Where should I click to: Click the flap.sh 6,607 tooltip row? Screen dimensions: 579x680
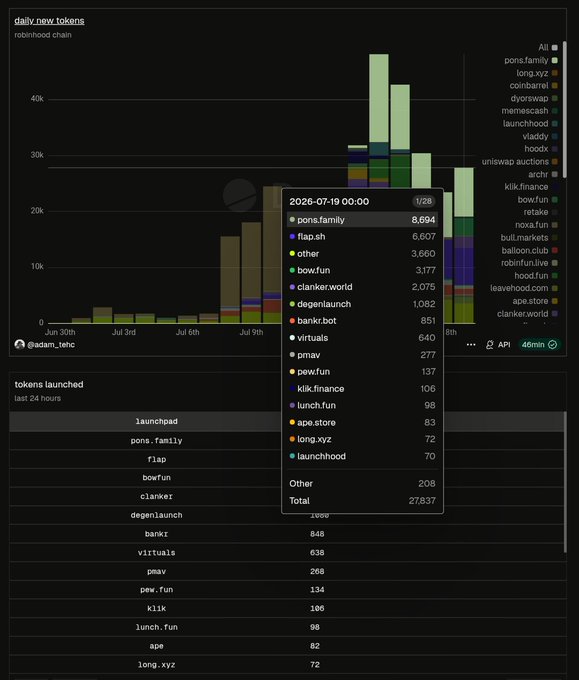pyautogui.click(x=362, y=237)
